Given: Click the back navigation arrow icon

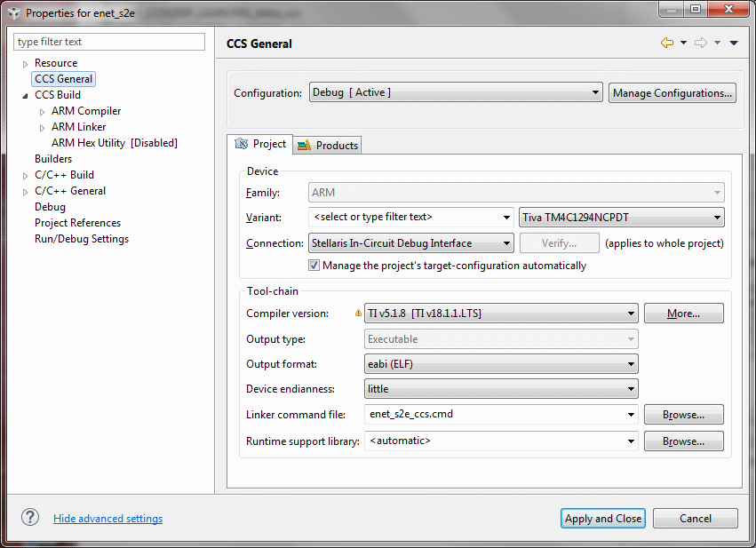Looking at the screenshot, I should coord(666,43).
